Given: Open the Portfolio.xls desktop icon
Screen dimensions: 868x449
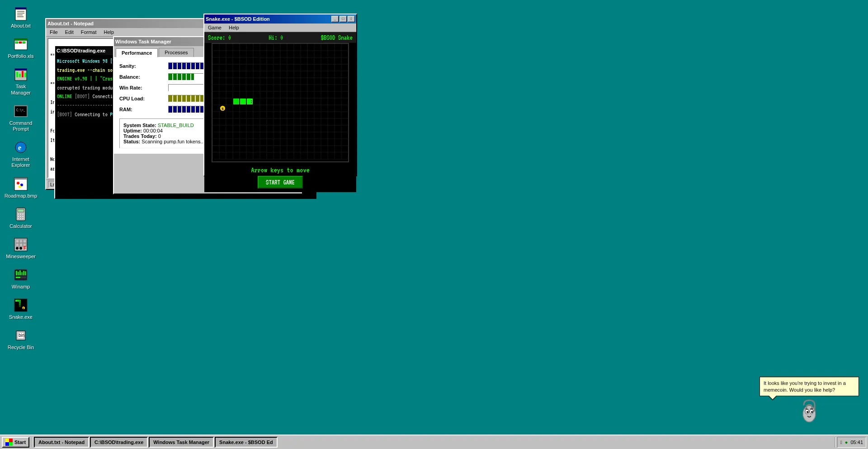Looking at the screenshot, I should coord(21,48).
